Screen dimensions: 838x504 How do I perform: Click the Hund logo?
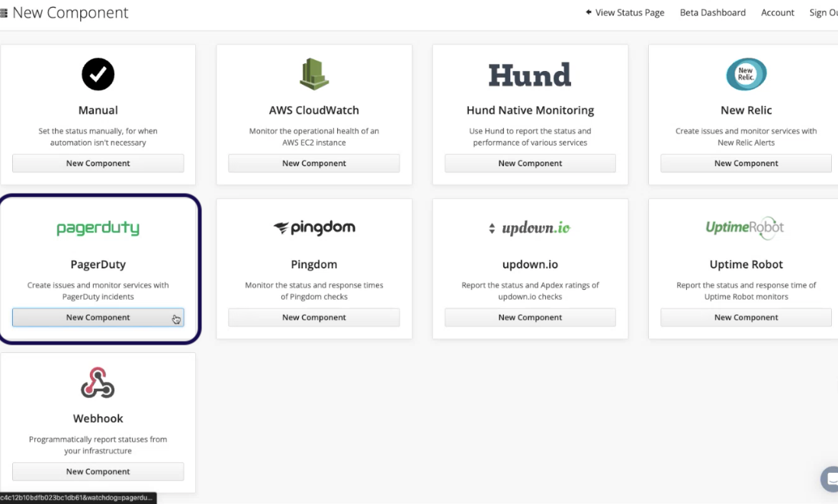coord(530,75)
